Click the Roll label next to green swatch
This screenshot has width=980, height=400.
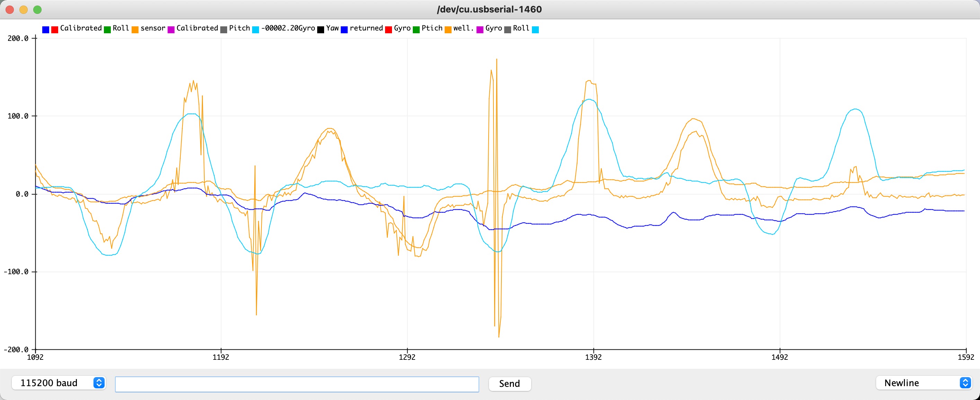121,28
